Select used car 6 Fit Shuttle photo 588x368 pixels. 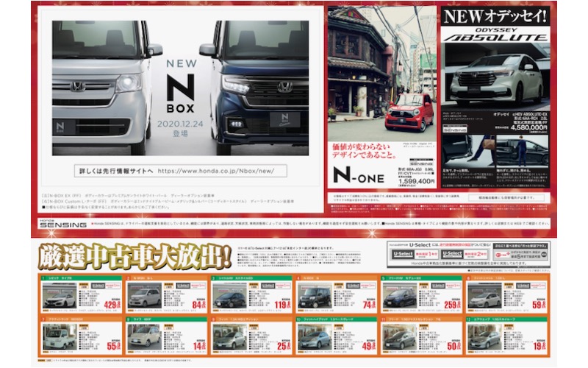pos(485,296)
